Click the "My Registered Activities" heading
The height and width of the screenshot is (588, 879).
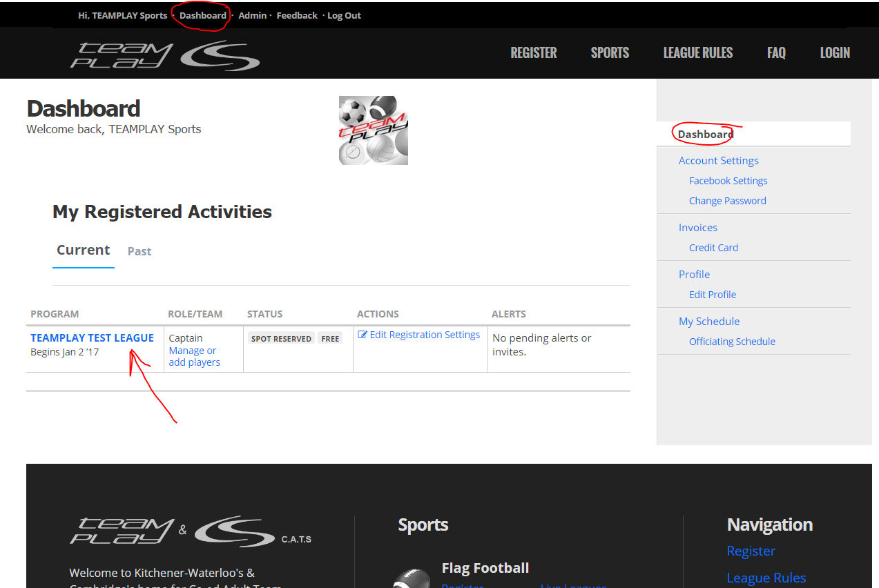(162, 212)
